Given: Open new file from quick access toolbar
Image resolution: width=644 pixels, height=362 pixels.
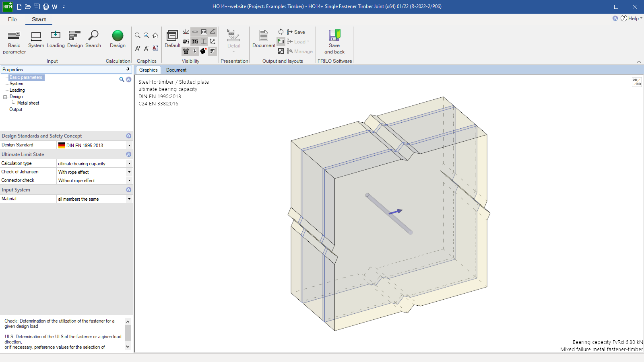Looking at the screenshot, I should [19, 6].
